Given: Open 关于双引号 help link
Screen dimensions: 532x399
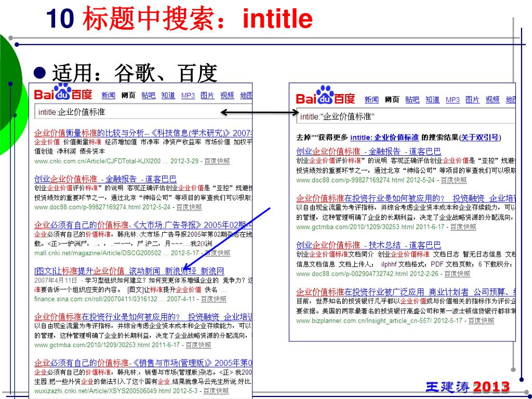Looking at the screenshot, I should point(480,137).
